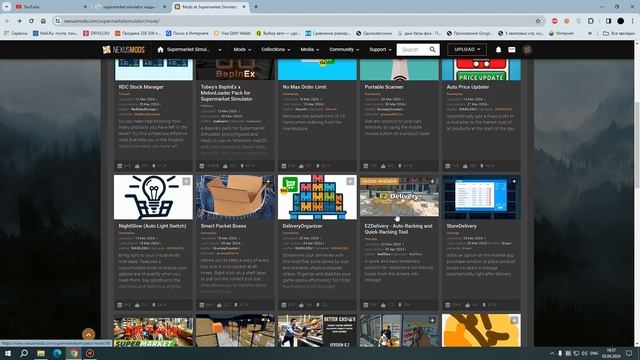Click the home icon beside Supermarket Simulator

tap(160, 49)
